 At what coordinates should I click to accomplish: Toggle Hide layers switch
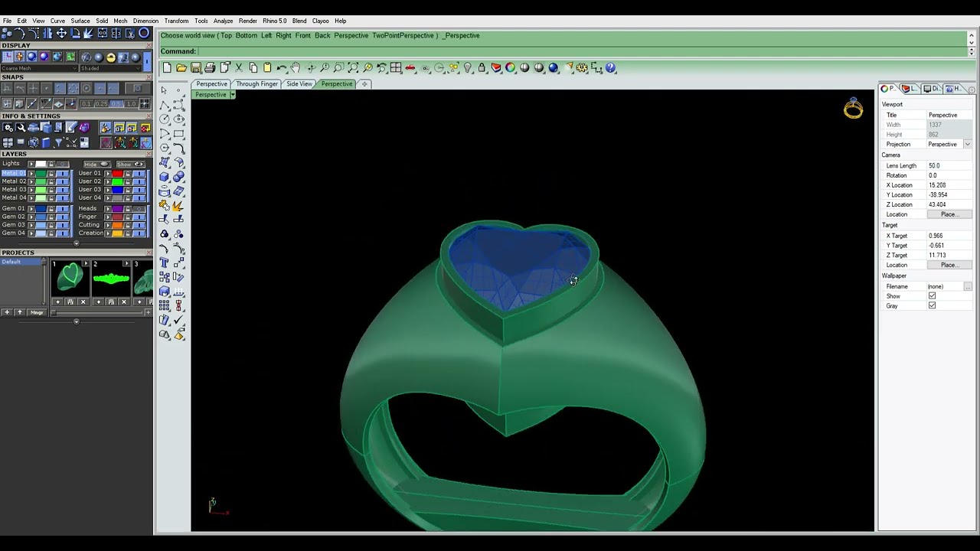point(96,164)
